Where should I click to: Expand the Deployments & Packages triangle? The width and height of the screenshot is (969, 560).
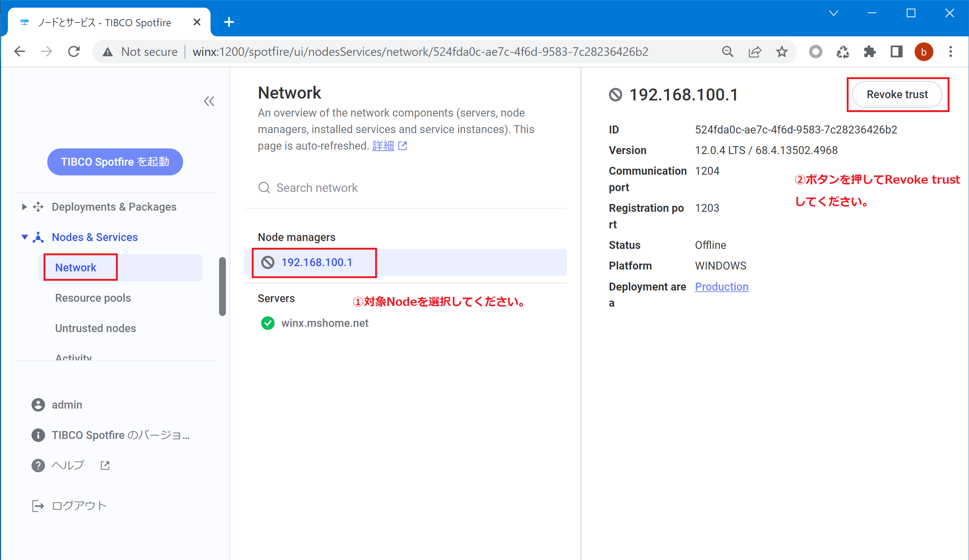(24, 207)
